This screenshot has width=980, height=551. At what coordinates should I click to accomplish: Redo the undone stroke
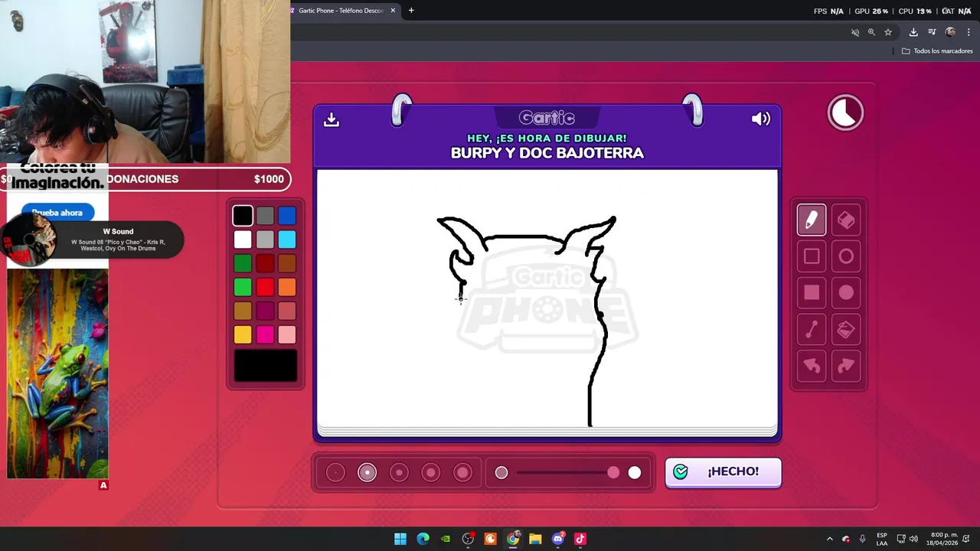(x=846, y=366)
